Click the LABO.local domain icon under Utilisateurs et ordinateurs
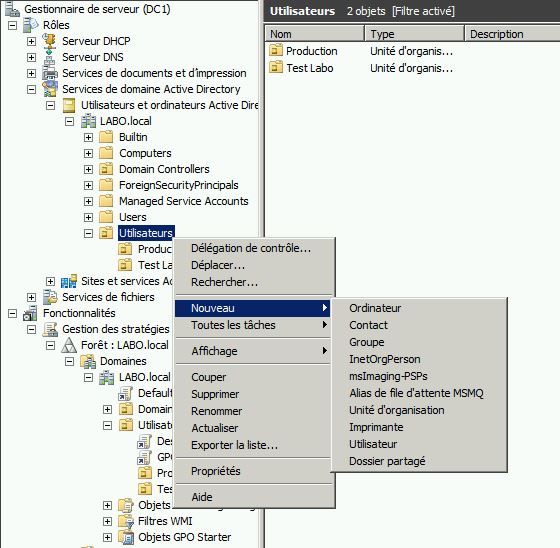Viewport: 560px width, 548px height. [x=88, y=121]
